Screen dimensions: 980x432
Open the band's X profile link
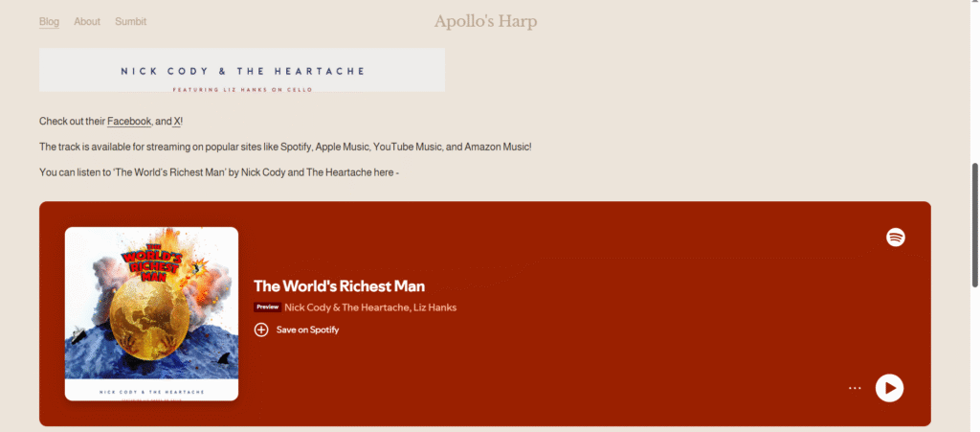click(177, 122)
